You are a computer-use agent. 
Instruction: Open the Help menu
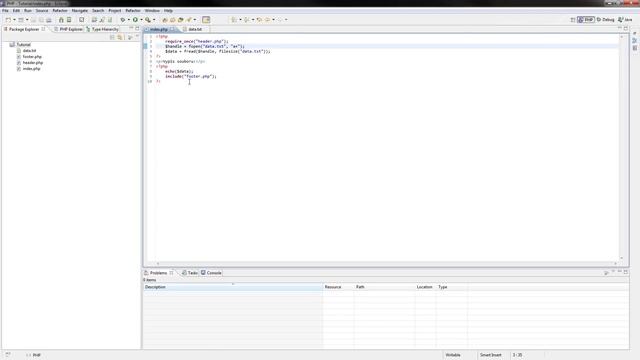(x=168, y=11)
